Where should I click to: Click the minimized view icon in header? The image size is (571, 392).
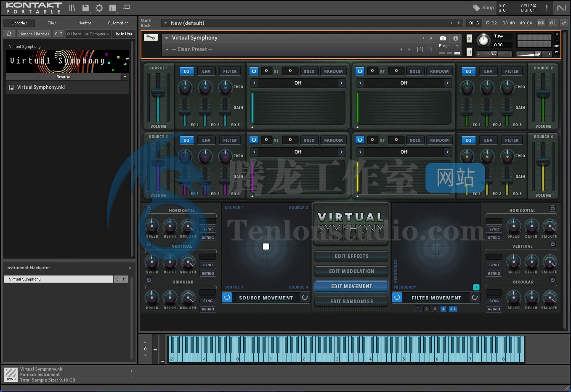tap(126, 8)
